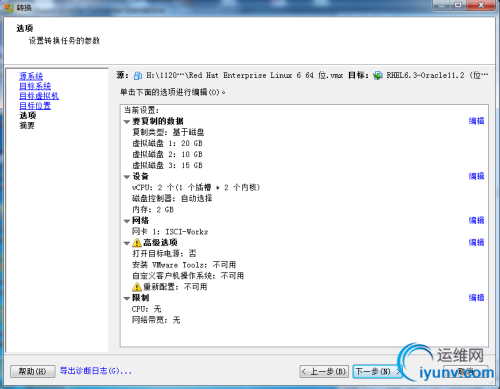Collapse the 限制 section

(x=127, y=299)
